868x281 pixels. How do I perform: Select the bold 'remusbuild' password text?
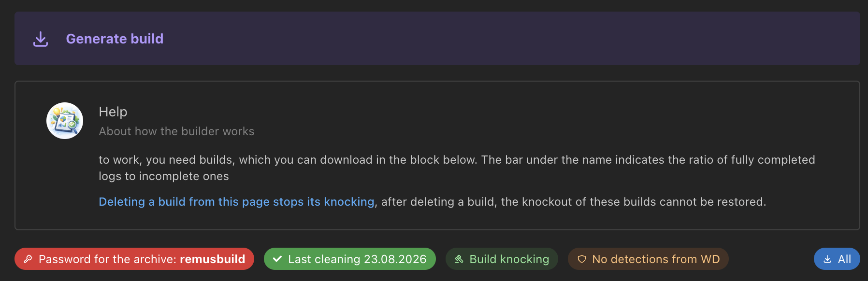coord(213,259)
